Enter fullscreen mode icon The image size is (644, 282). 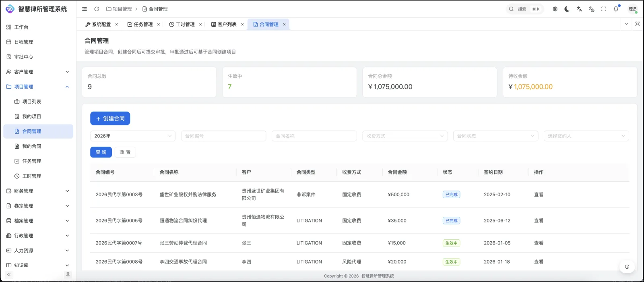[x=604, y=9]
